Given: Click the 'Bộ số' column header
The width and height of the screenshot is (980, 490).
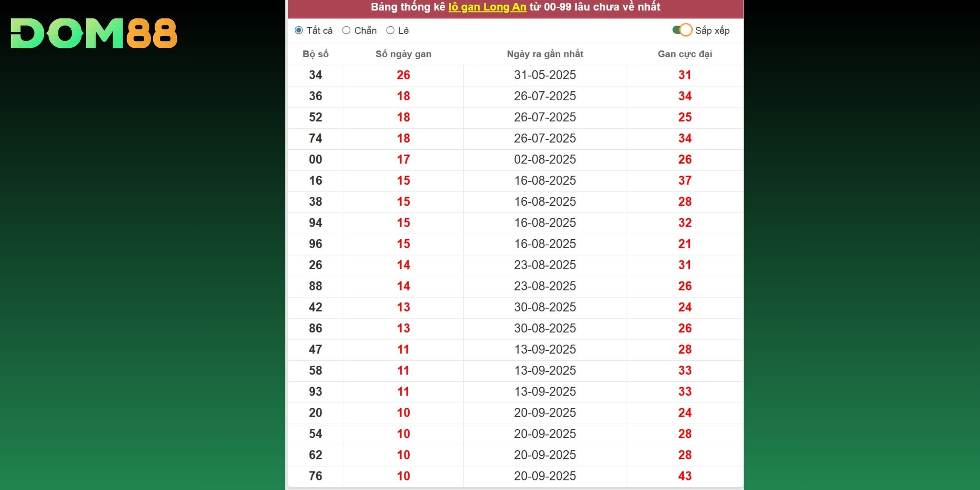Looking at the screenshot, I should coord(316,54).
